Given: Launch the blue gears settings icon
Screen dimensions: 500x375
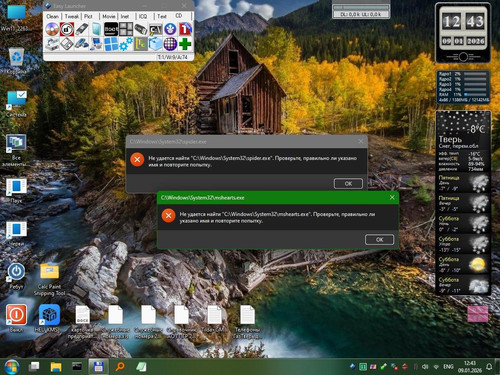Looking at the screenshot, I should click(x=126, y=44).
